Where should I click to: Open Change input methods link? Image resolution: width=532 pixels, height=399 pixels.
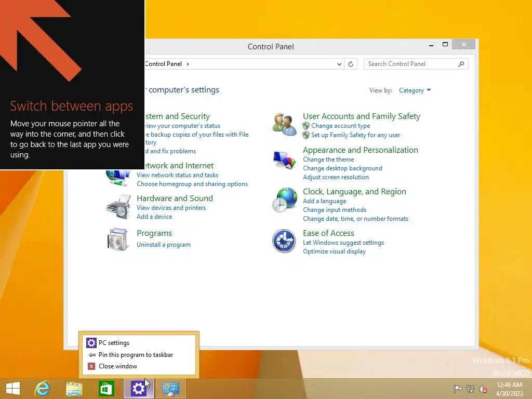click(335, 210)
